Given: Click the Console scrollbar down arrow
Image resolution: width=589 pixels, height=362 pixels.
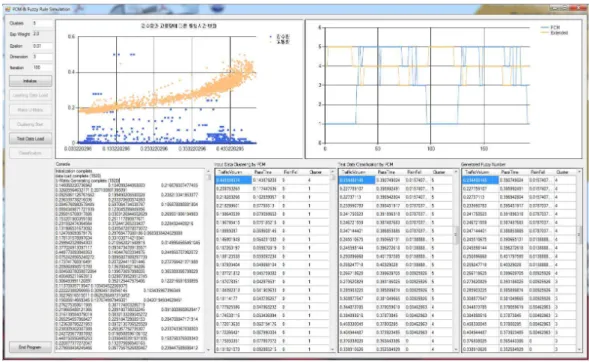Looking at the screenshot, I should click(208, 350).
